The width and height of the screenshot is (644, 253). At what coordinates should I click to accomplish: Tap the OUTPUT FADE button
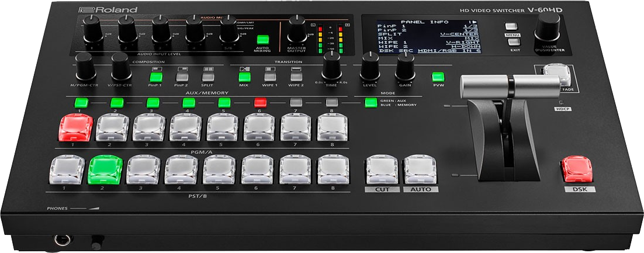tap(557, 74)
